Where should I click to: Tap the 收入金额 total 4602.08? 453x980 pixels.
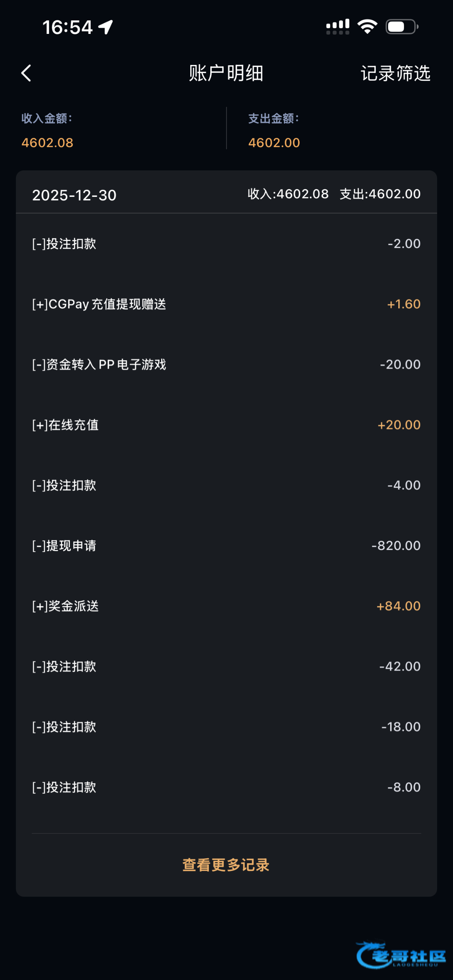click(47, 143)
